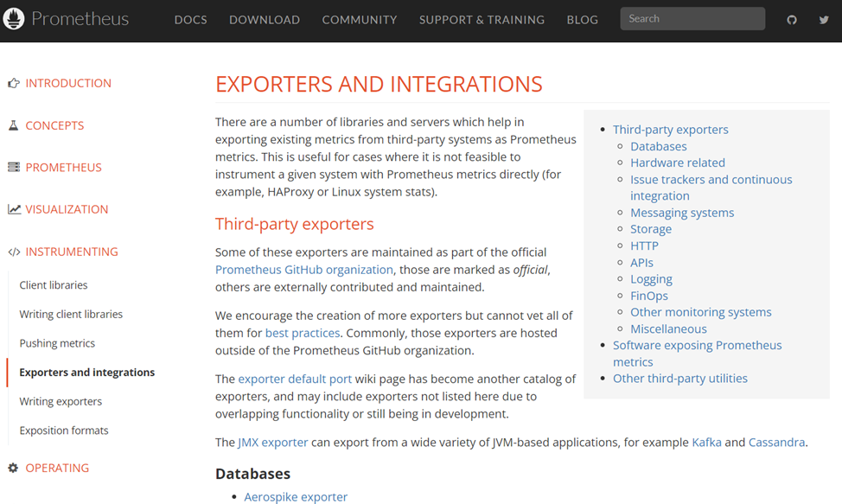Follow the Kafka link

coord(706,443)
